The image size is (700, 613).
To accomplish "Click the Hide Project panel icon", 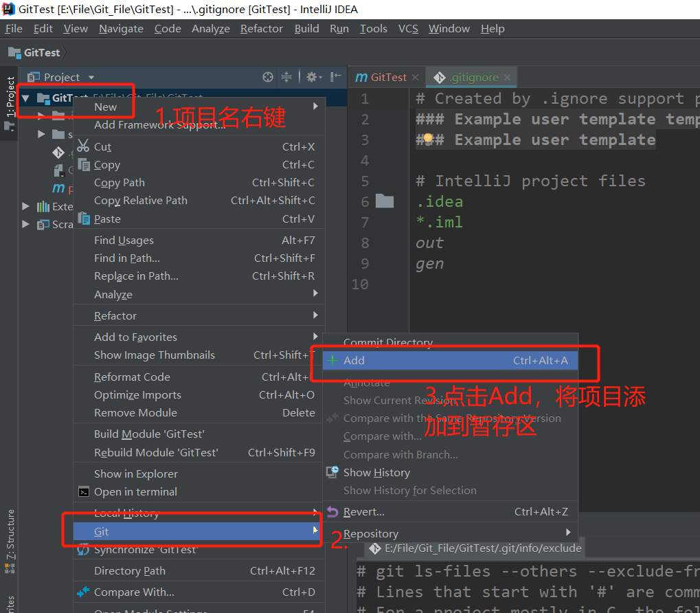I will (336, 77).
